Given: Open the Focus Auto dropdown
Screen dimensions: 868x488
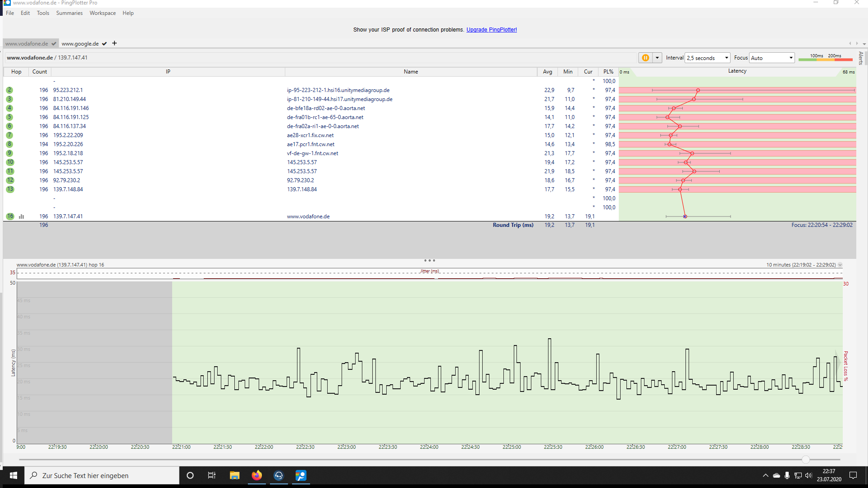Looking at the screenshot, I should pos(772,58).
